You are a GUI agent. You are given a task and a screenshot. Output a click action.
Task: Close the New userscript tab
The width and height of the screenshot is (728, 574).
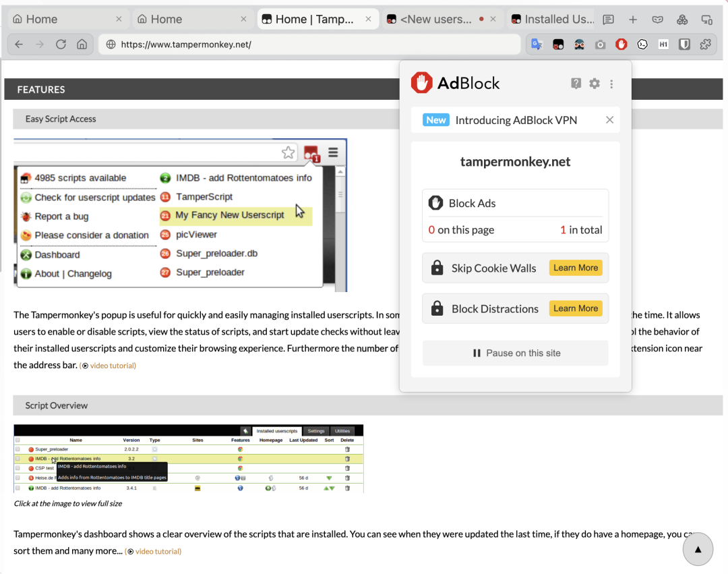pyautogui.click(x=493, y=19)
